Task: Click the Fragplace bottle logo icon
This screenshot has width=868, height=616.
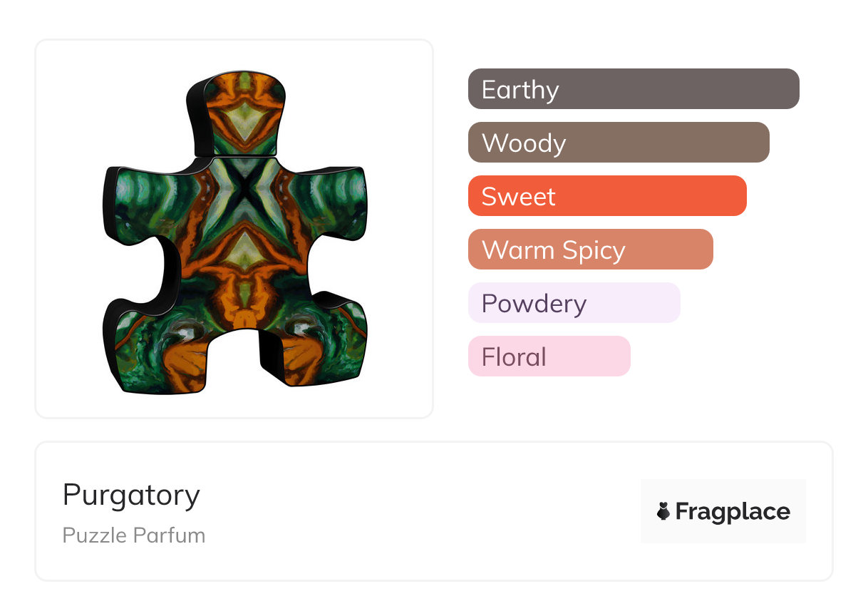Action: (663, 511)
